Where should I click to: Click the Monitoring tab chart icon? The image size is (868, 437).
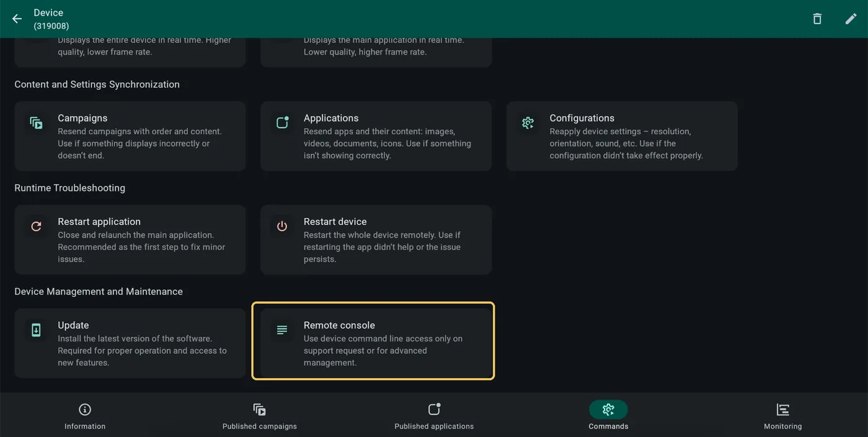pyautogui.click(x=782, y=409)
